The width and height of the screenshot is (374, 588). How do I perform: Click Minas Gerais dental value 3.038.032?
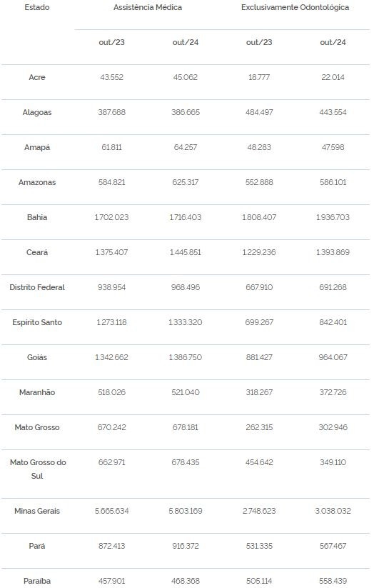[333, 511]
